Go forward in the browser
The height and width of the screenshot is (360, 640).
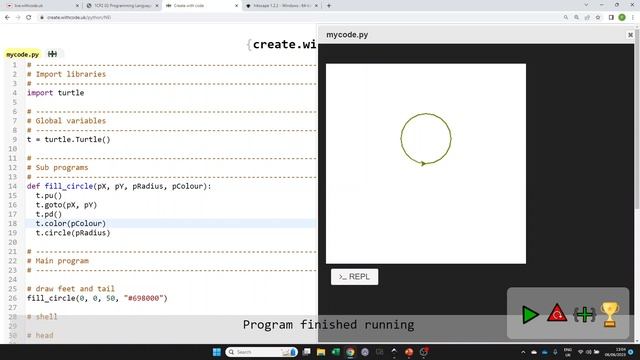tap(18, 18)
